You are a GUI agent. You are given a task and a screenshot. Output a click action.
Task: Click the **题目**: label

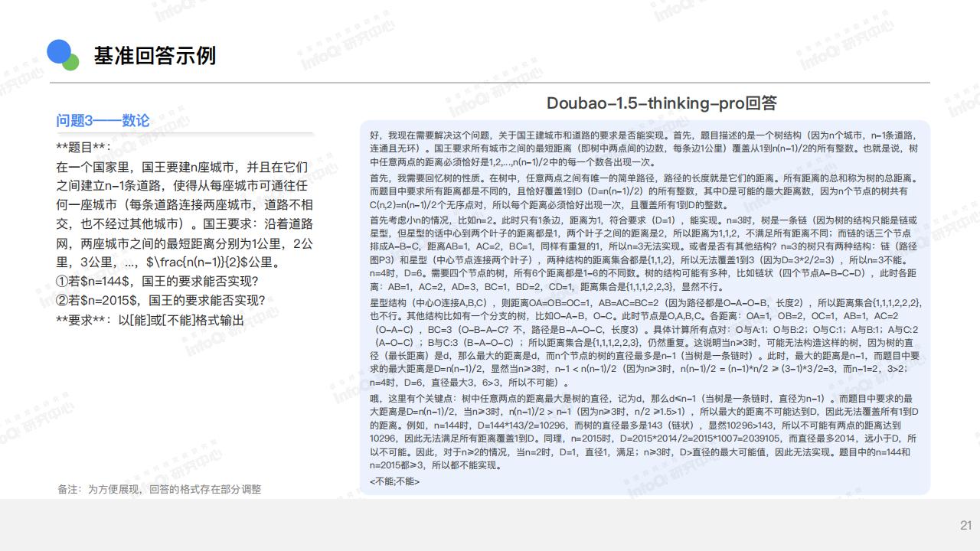click(x=83, y=147)
